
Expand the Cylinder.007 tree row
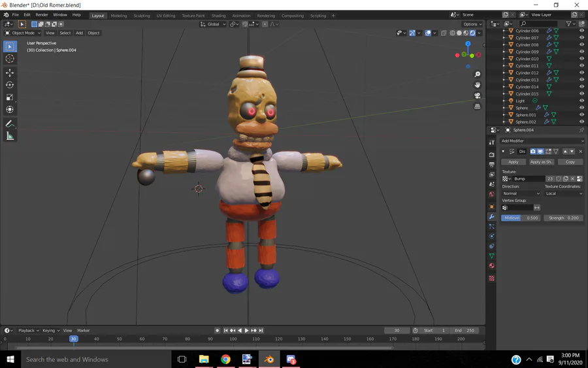pyautogui.click(x=504, y=38)
